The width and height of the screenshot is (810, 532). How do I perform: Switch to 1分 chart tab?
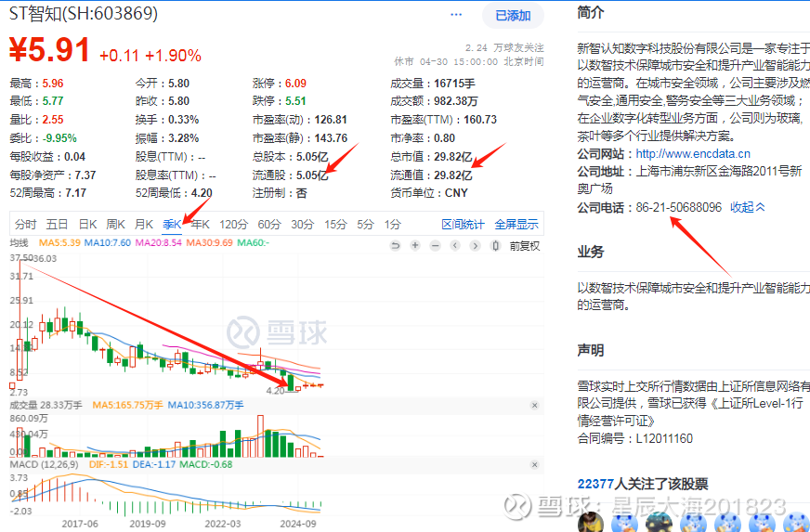point(393,225)
